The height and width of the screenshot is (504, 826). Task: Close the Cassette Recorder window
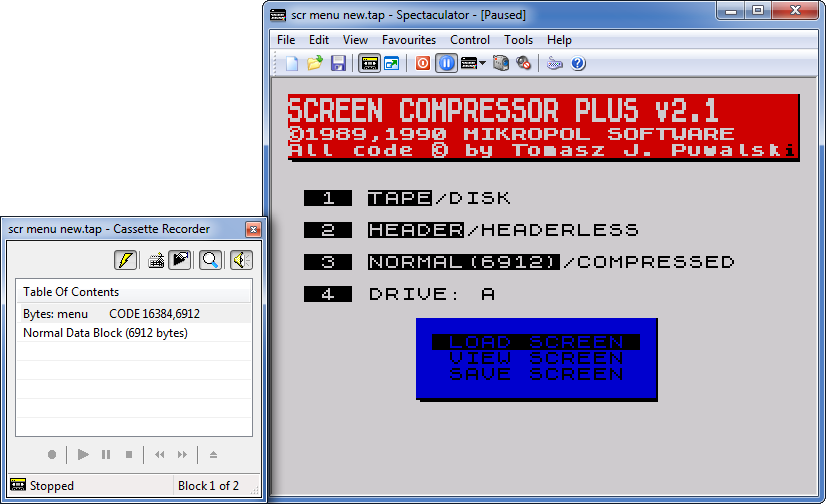(x=253, y=230)
